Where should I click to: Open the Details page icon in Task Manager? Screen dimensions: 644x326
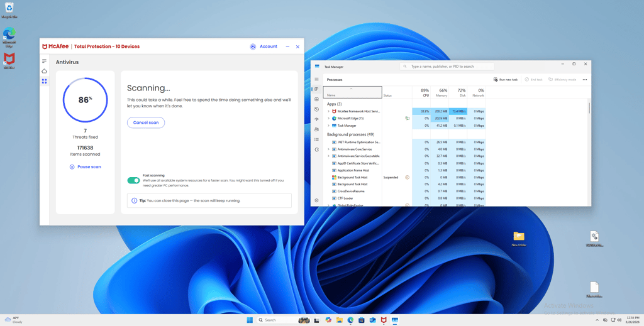tap(317, 139)
